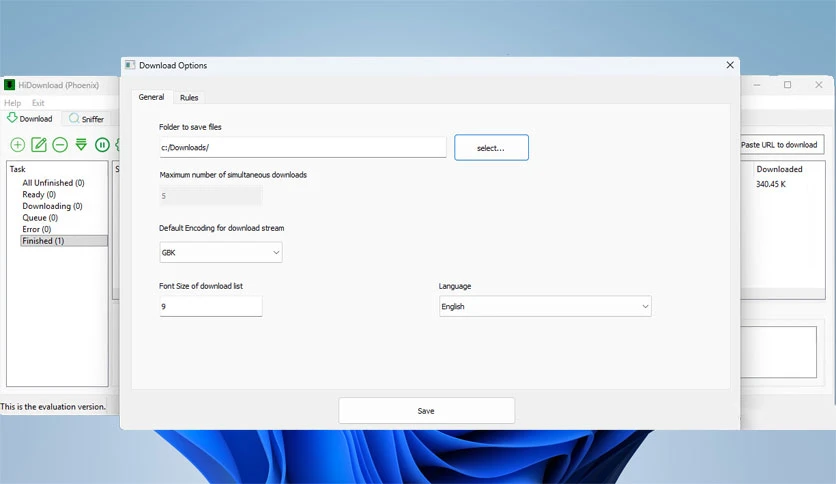Image resolution: width=836 pixels, height=484 pixels.
Task: Select Error (0) in Task tree
Action: [x=37, y=229]
